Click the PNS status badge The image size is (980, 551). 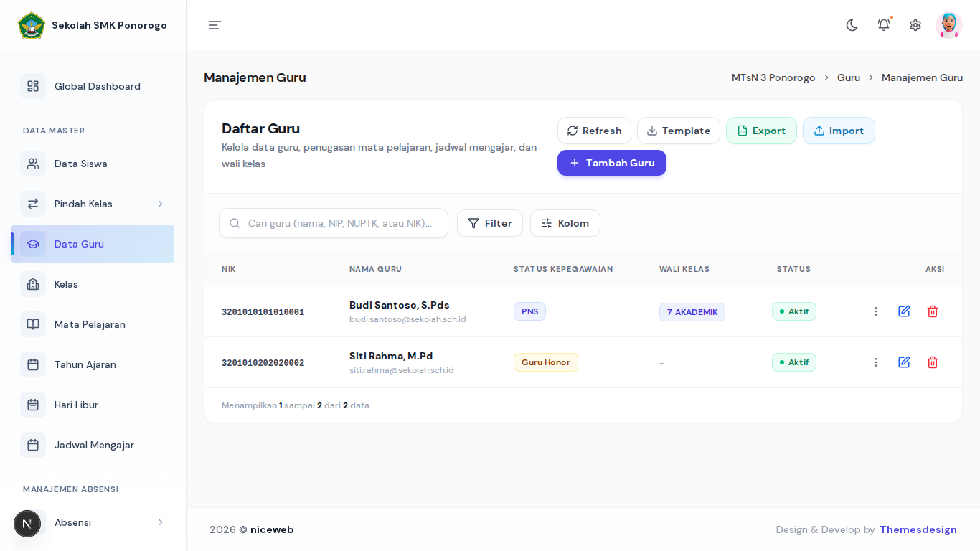529,311
